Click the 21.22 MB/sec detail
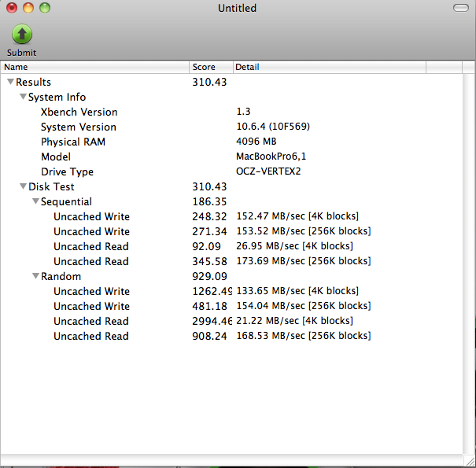Screen dimensions: 476x468 pyautogui.click(x=294, y=320)
